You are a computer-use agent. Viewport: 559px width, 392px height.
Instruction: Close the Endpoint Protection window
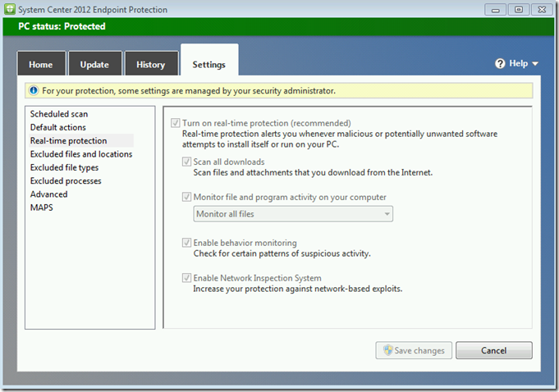(542, 10)
